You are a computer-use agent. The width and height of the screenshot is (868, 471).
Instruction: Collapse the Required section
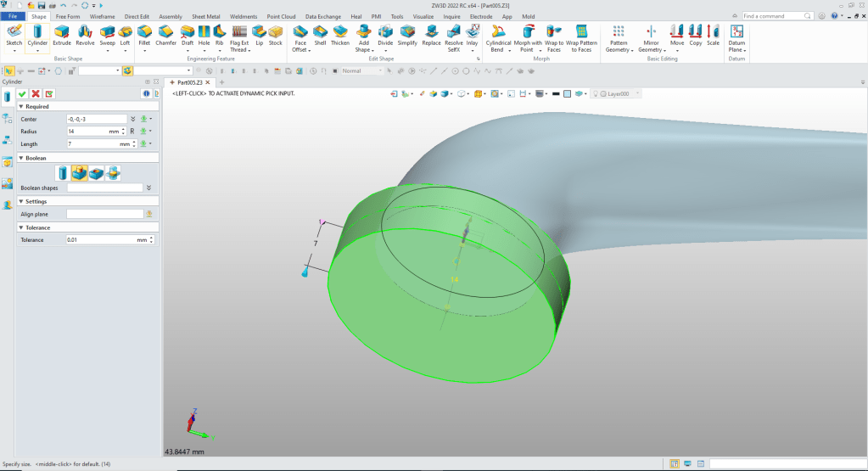point(20,107)
